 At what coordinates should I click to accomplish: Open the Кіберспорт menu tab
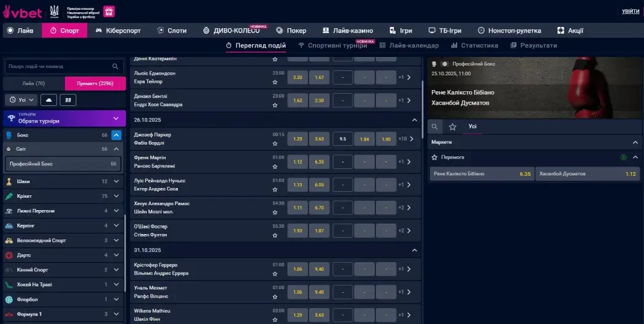pyautogui.click(x=118, y=31)
